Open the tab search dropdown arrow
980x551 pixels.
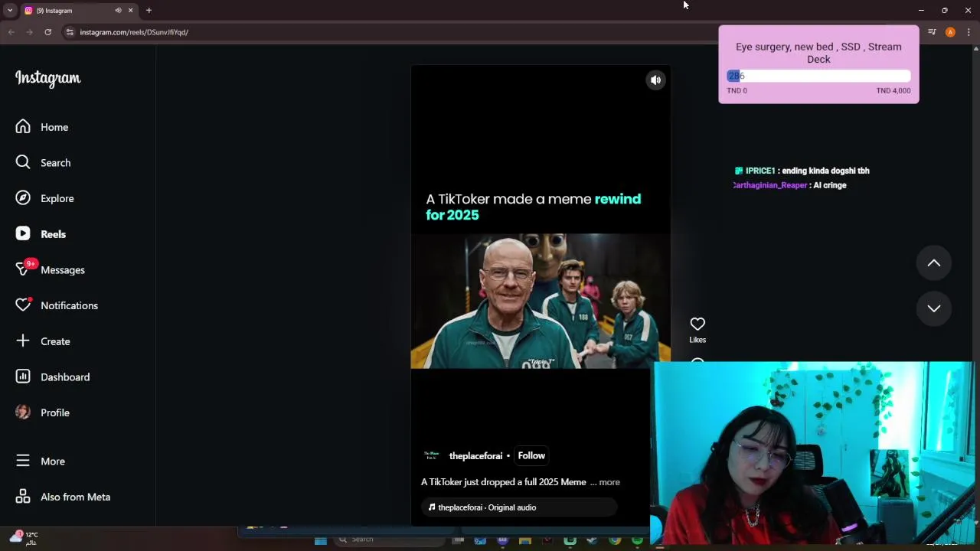click(9, 11)
